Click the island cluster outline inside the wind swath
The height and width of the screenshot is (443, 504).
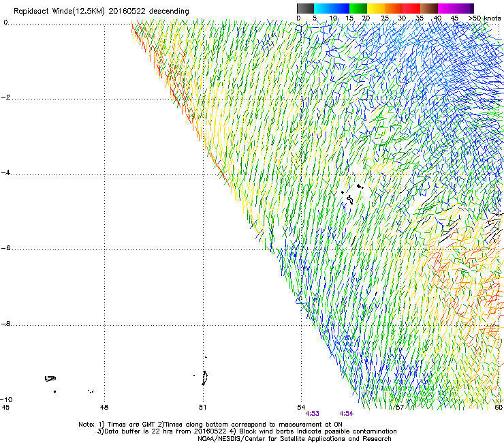coord(352,194)
